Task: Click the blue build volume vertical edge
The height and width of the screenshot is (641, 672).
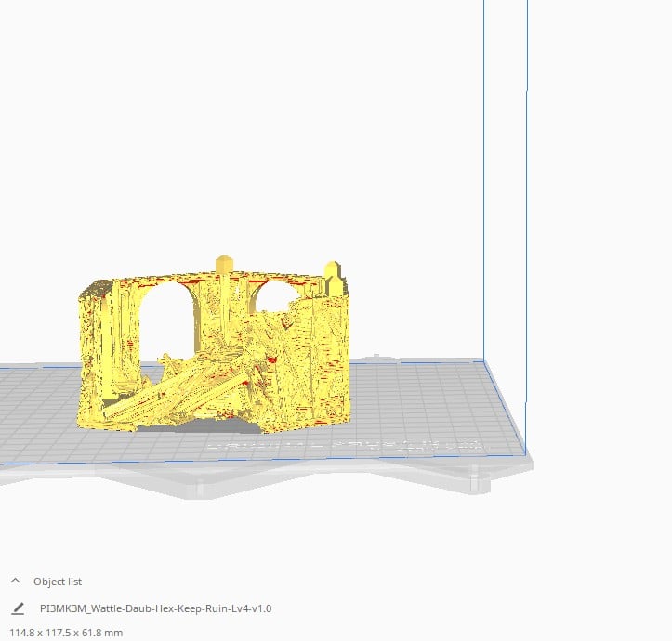Action: 484,180
